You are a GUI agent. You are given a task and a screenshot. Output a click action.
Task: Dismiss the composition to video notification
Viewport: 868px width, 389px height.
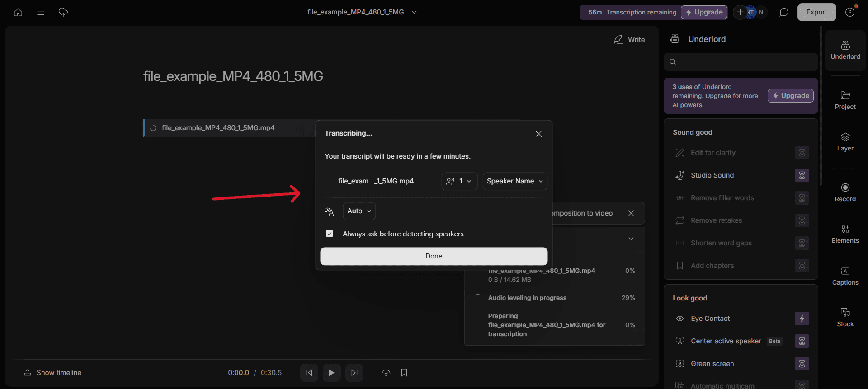coord(631,213)
